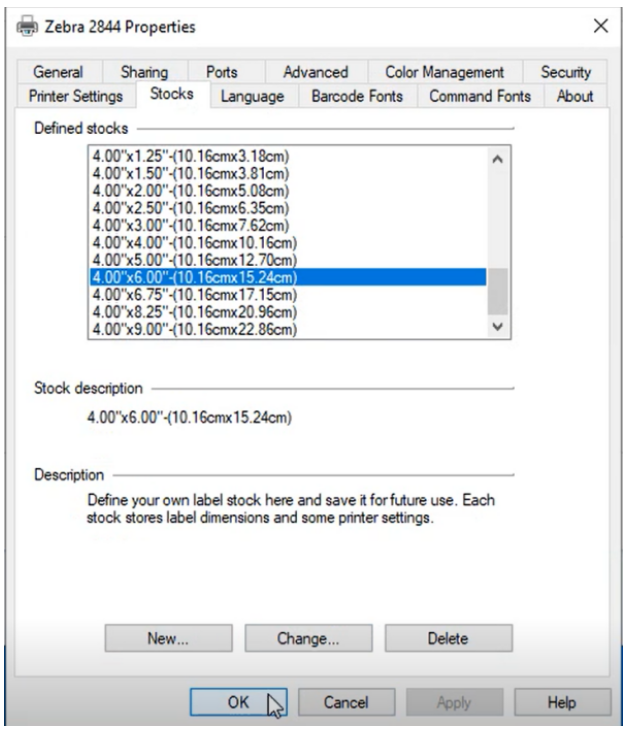This screenshot has height=732, width=628.
Task: Click the printer icon in title bar
Action: (x=27, y=26)
